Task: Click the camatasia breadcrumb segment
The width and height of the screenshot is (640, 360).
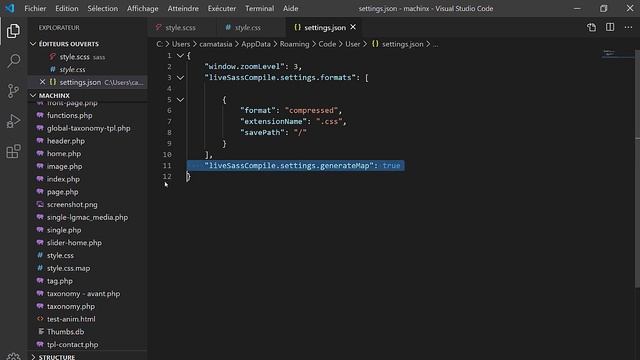Action: [x=216, y=44]
